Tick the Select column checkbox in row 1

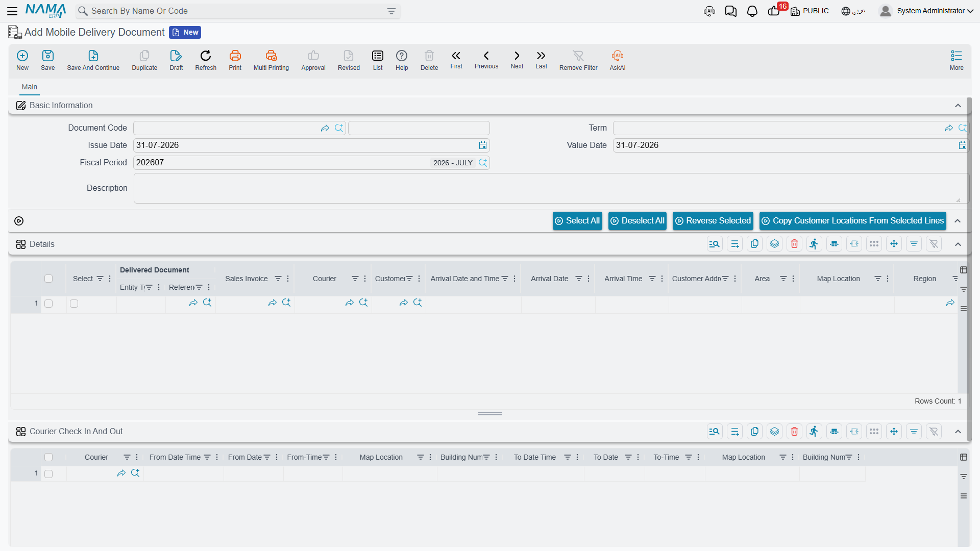[x=74, y=304]
